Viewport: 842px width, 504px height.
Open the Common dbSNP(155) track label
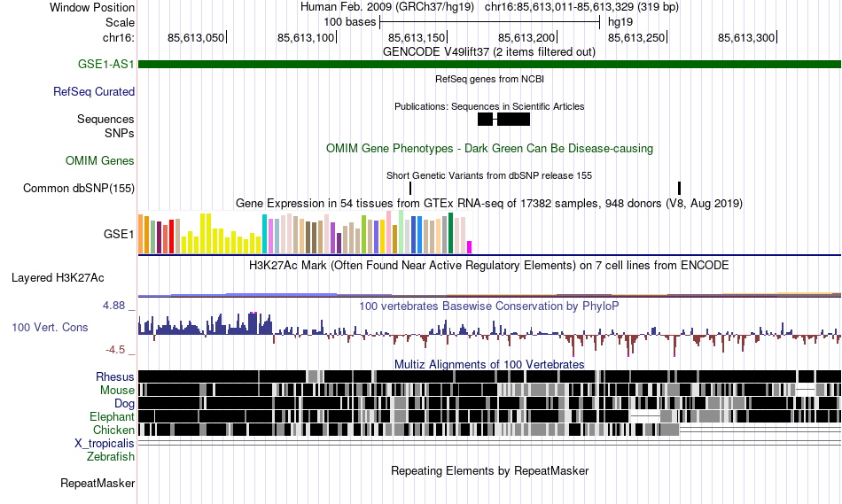(79, 189)
